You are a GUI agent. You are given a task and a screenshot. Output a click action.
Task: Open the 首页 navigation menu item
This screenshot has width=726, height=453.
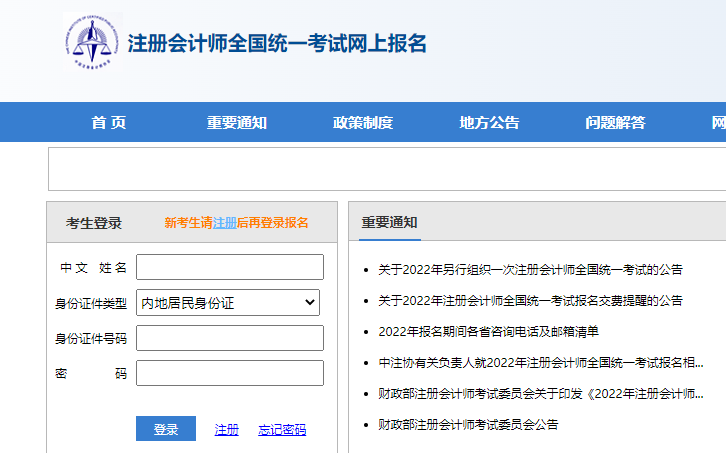tap(108, 123)
